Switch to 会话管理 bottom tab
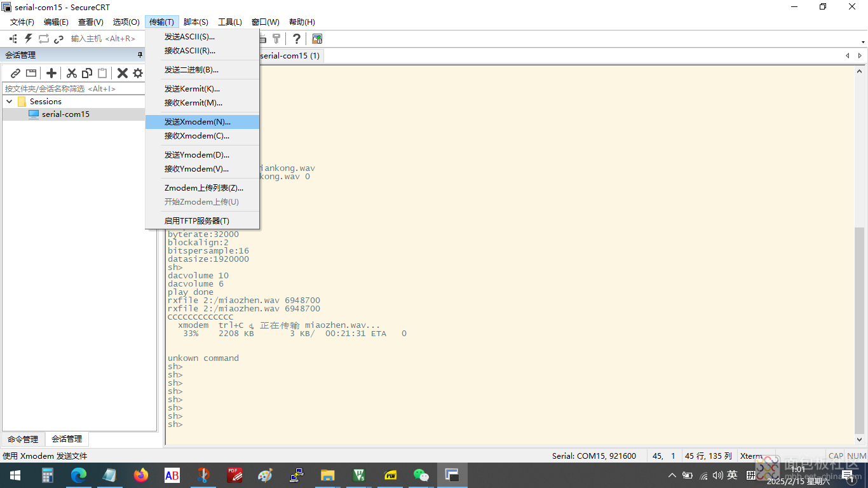868x488 pixels. (x=67, y=439)
